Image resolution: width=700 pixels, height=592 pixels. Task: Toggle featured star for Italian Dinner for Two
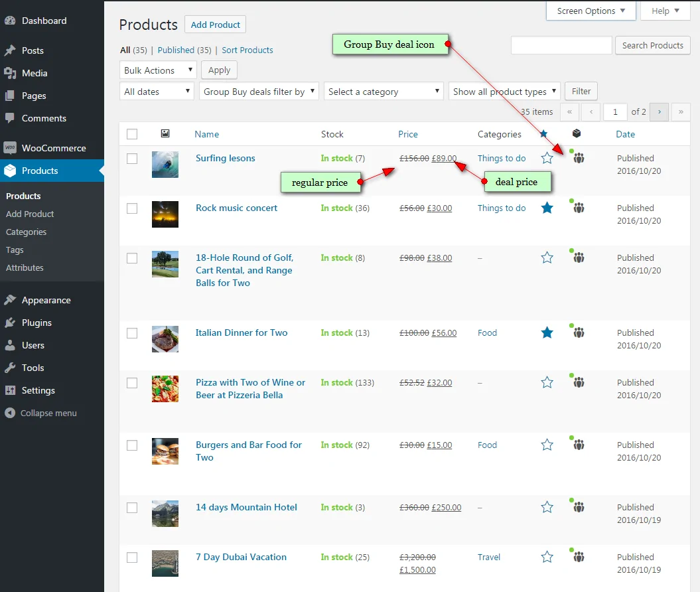547,333
